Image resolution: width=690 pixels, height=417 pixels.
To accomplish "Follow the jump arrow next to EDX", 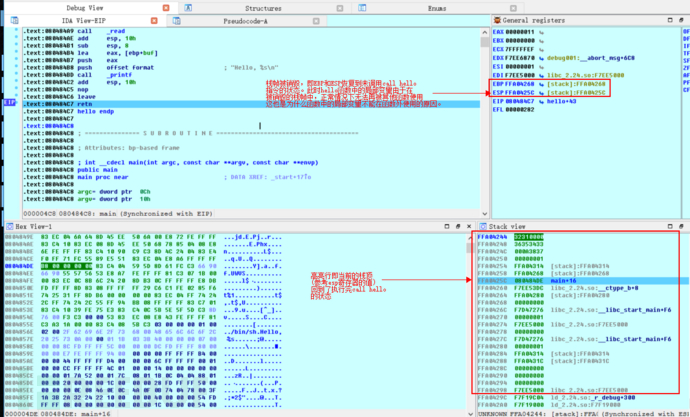I will 541,58.
